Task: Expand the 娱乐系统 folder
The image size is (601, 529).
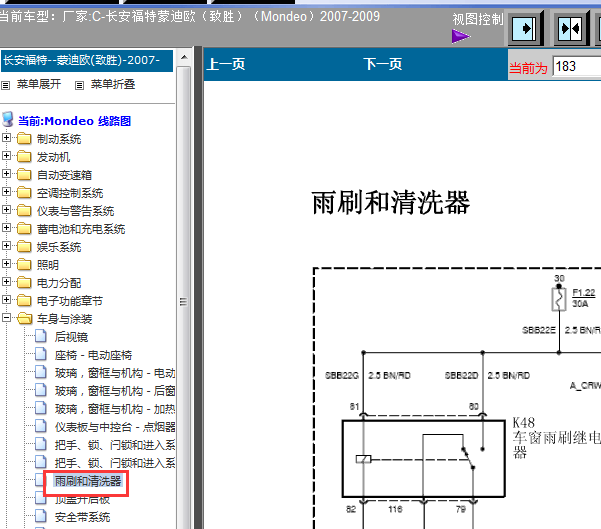Action: (x=6, y=245)
